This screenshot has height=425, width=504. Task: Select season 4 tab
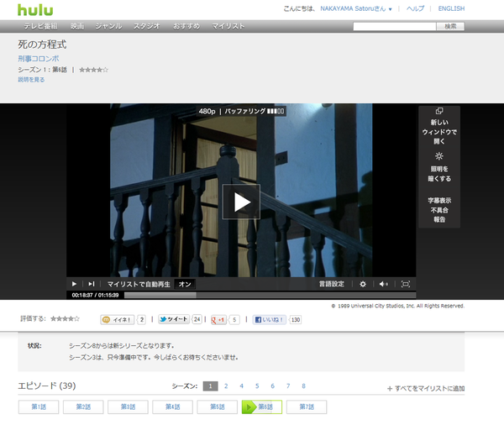241,386
